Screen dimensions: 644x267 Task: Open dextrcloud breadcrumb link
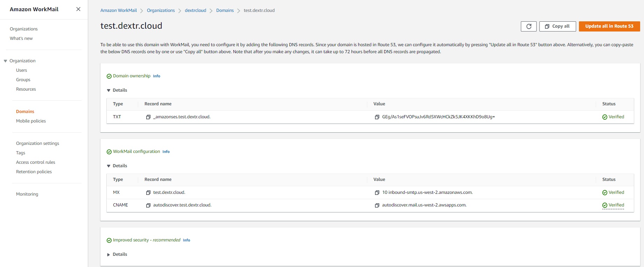click(196, 10)
